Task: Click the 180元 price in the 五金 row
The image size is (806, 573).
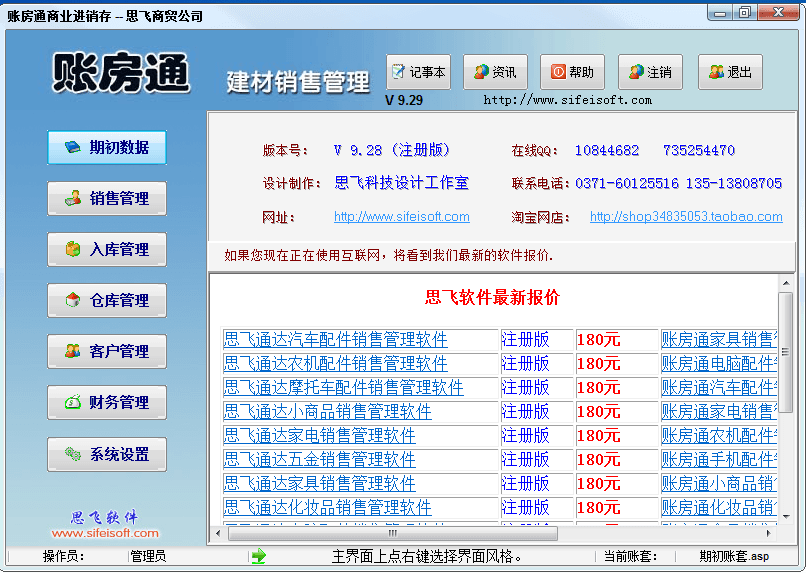Action: (x=598, y=460)
